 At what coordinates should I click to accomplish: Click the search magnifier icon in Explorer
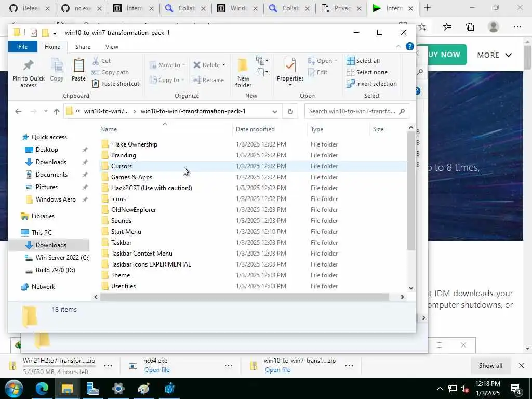[x=402, y=111]
